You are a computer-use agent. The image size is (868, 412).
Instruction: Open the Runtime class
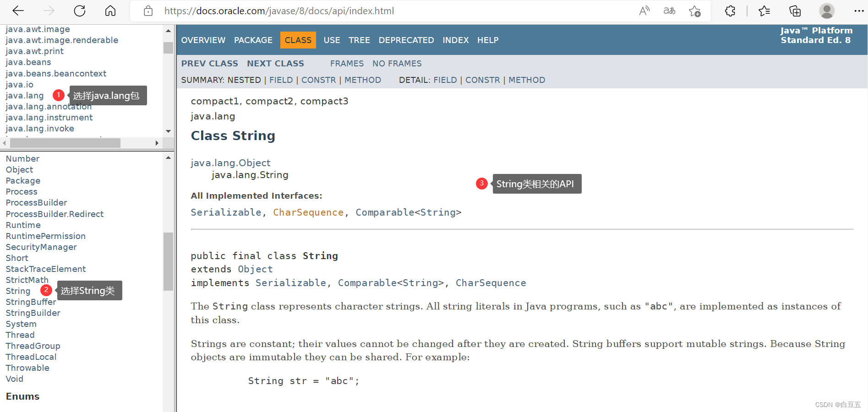(23, 225)
